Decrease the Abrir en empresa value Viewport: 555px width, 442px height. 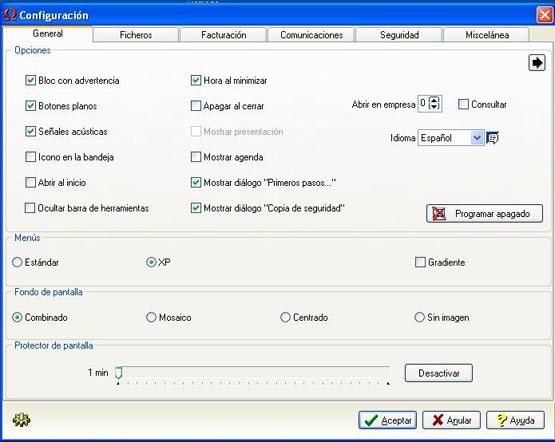(x=434, y=107)
